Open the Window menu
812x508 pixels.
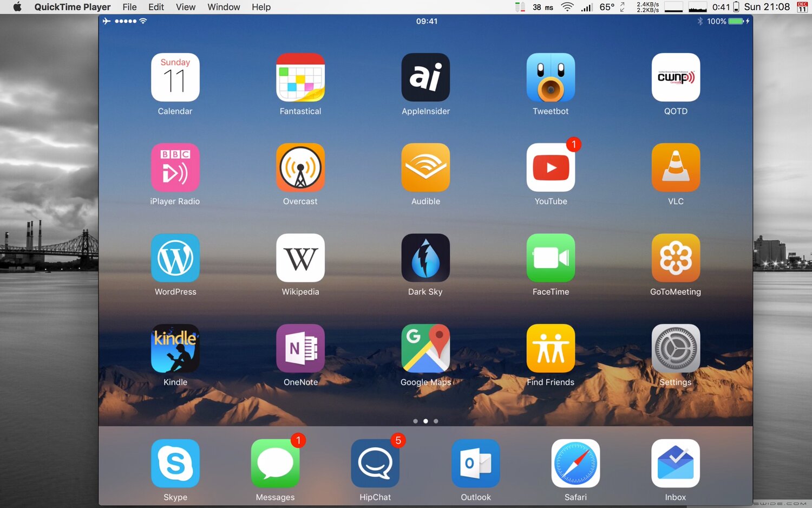click(224, 7)
